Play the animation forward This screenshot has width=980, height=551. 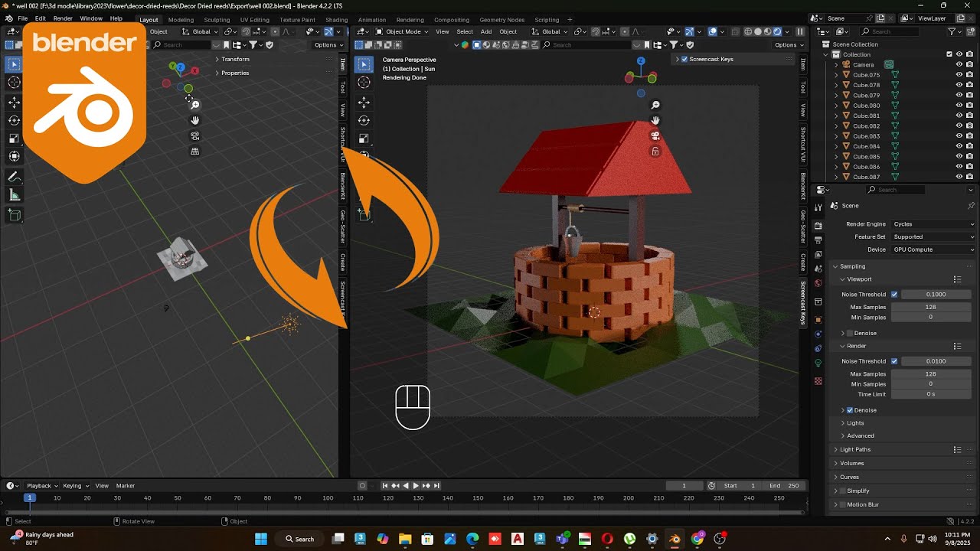(x=416, y=486)
